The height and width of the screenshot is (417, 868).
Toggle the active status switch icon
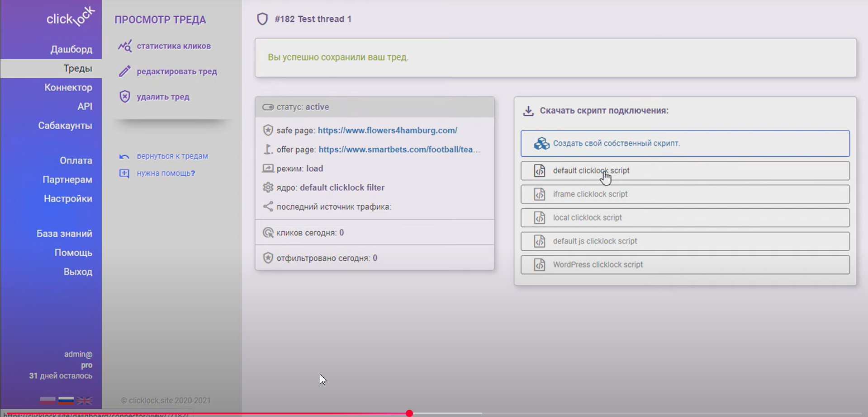click(268, 107)
